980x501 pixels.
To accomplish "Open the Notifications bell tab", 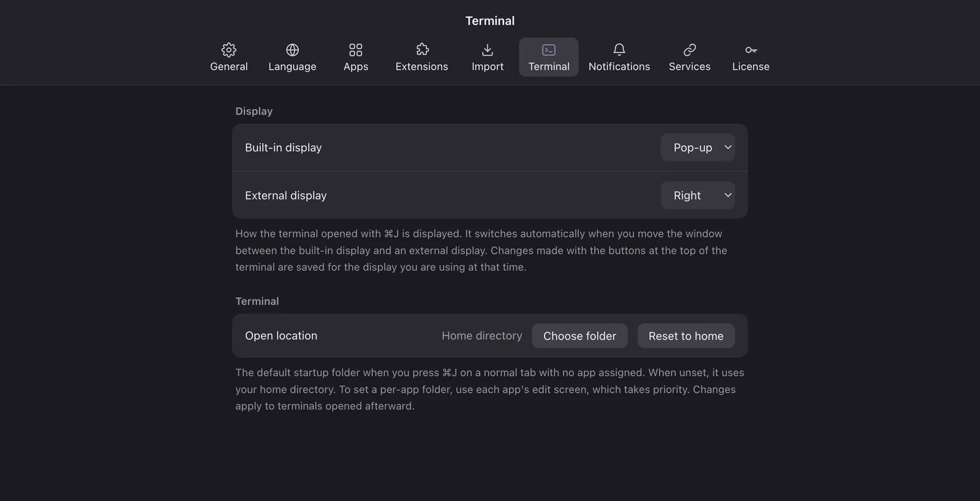I will click(x=619, y=57).
